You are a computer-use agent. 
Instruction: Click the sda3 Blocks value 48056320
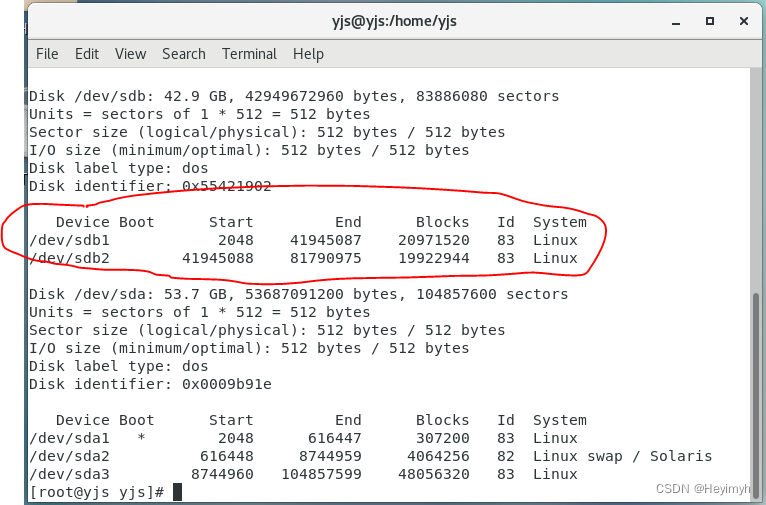(434, 474)
